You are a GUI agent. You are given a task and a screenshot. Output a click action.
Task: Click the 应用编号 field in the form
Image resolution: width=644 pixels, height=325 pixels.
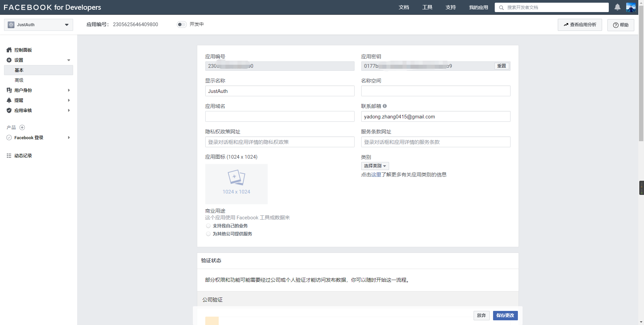pyautogui.click(x=280, y=66)
